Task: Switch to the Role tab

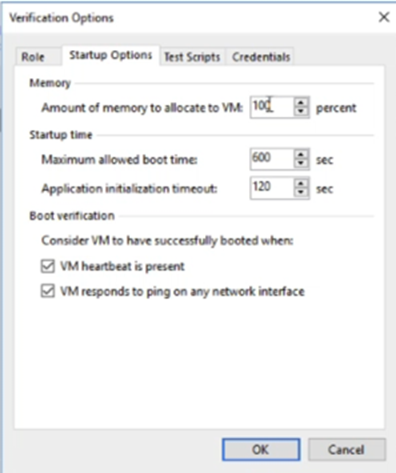Action: point(33,57)
